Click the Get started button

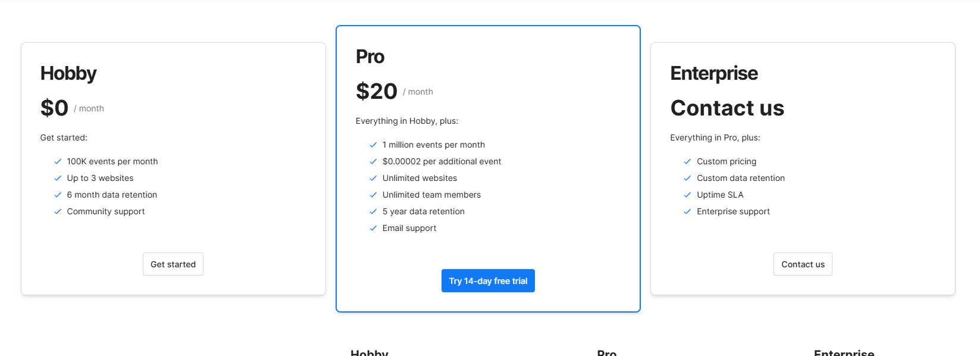click(x=173, y=264)
